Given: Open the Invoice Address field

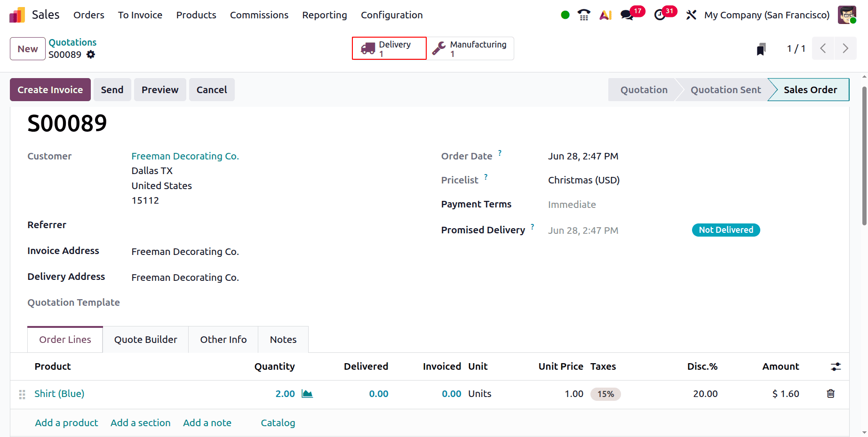Looking at the screenshot, I should (185, 252).
